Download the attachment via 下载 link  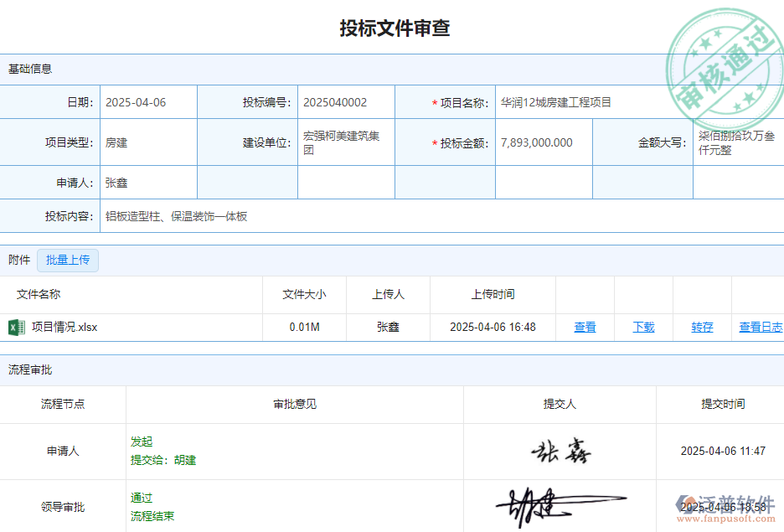(643, 328)
